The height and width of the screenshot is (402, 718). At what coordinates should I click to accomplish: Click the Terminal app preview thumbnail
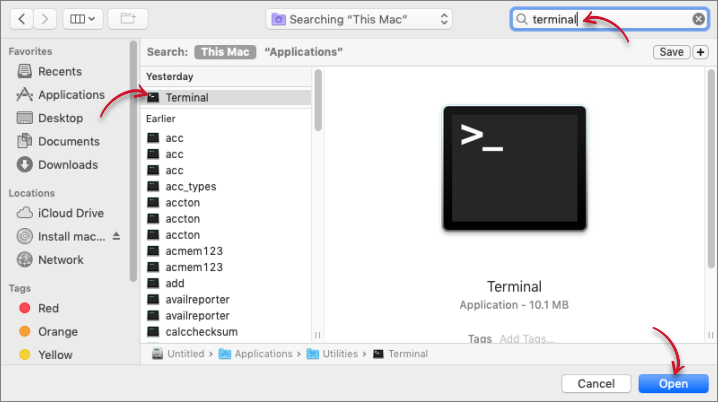[x=514, y=168]
